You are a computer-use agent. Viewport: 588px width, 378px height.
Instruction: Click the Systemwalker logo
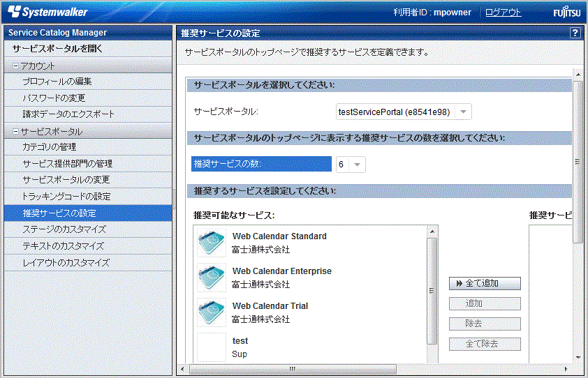pyautogui.click(x=47, y=12)
